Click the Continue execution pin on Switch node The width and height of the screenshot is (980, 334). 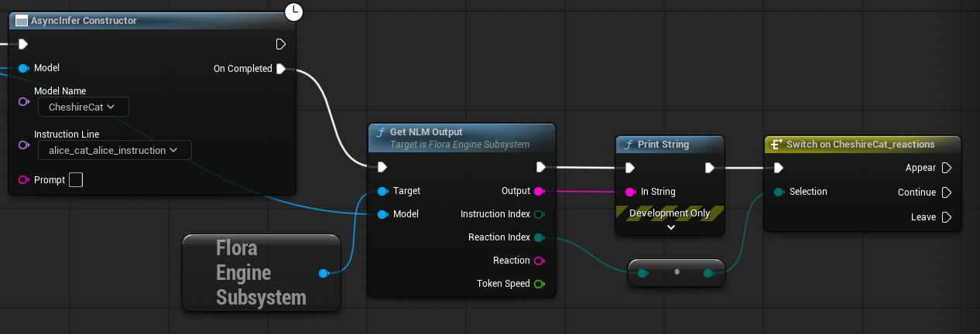click(946, 193)
